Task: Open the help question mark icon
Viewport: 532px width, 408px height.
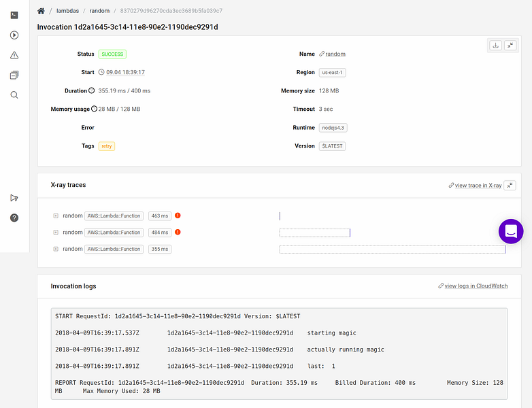Action: [x=14, y=218]
